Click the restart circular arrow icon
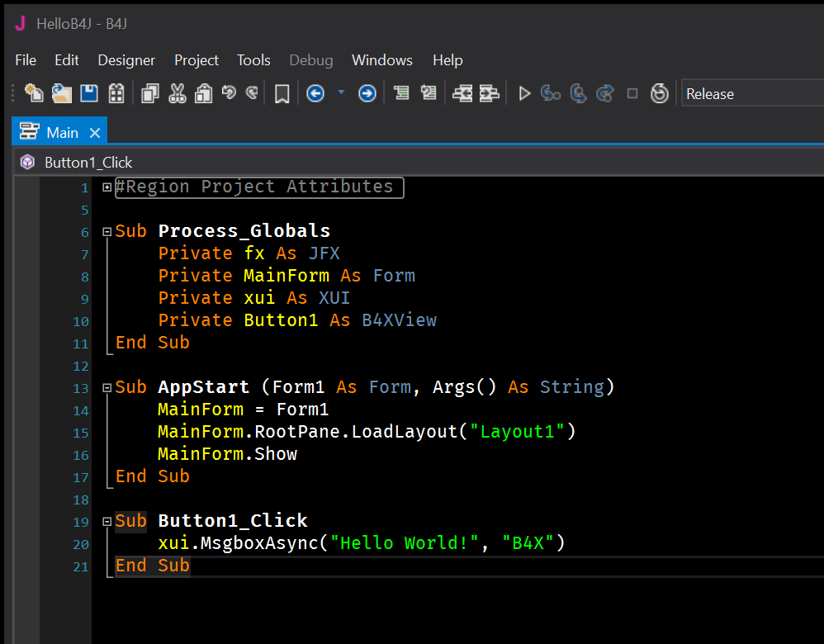Screen dimensions: 824x644 (660, 93)
